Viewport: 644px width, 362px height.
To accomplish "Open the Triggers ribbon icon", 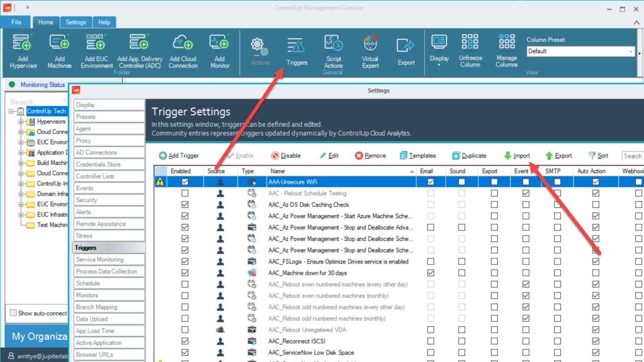I will coord(296,49).
